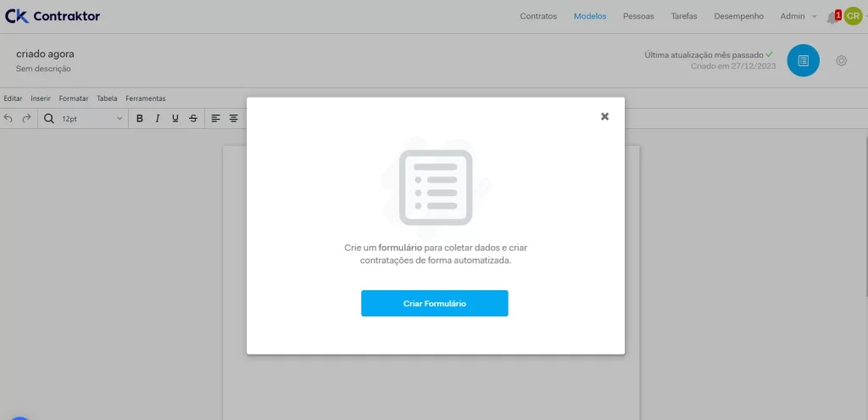Click the search magnifier icon
Screen dimensions: 868x420
[x=48, y=119]
